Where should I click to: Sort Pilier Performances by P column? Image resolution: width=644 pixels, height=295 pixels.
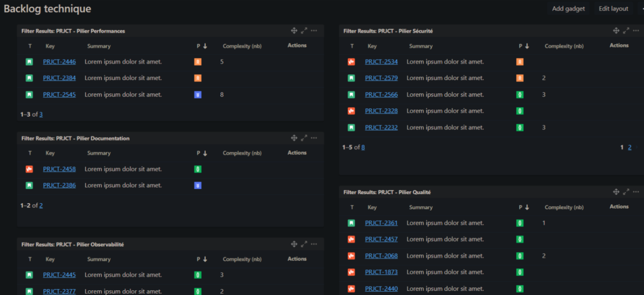pyautogui.click(x=201, y=46)
